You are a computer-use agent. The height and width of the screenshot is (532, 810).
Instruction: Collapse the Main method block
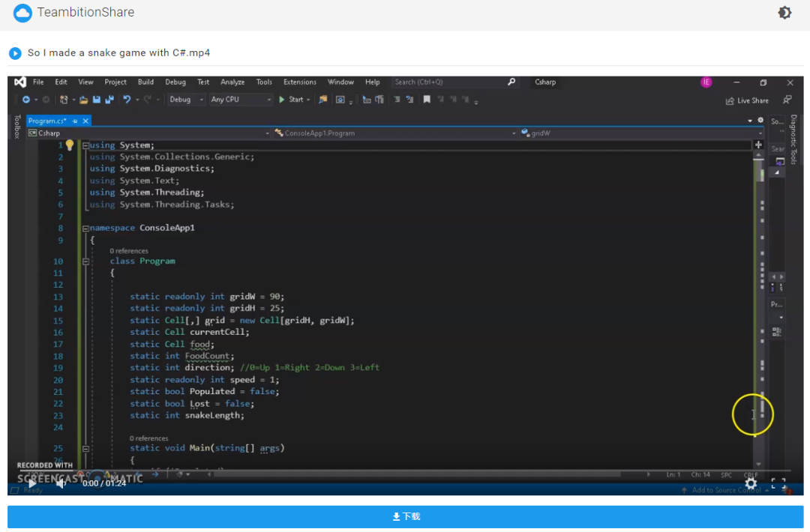(85, 448)
